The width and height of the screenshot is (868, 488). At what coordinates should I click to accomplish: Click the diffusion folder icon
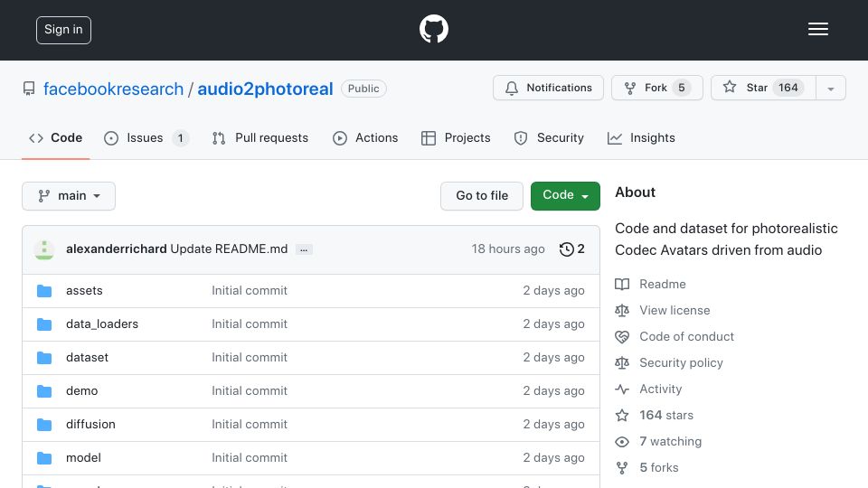click(x=44, y=425)
